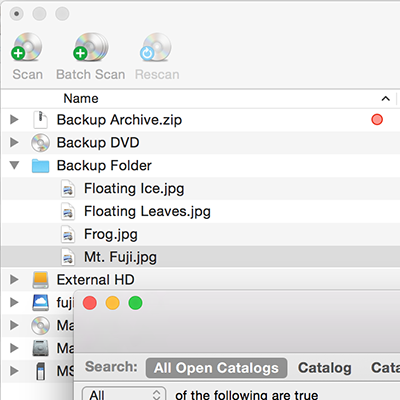The width and height of the screenshot is (400, 400).
Task: Select the All Open Catalogs search scope
Action: (x=216, y=368)
